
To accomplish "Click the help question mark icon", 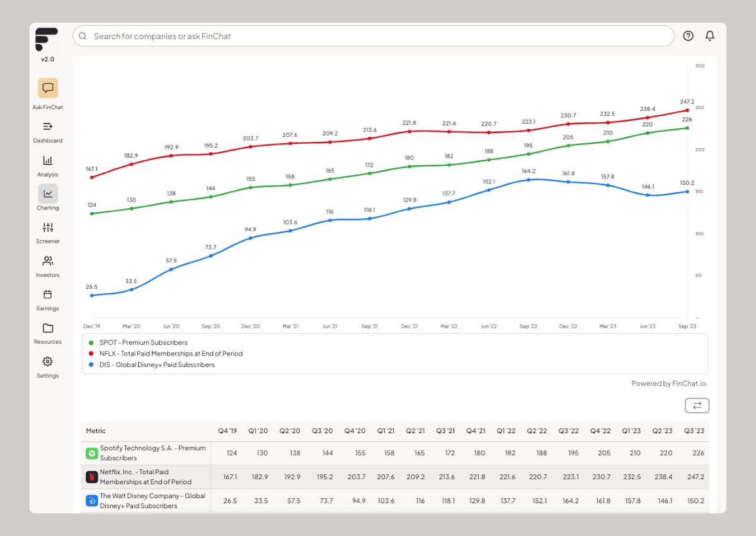I will coord(689,36).
